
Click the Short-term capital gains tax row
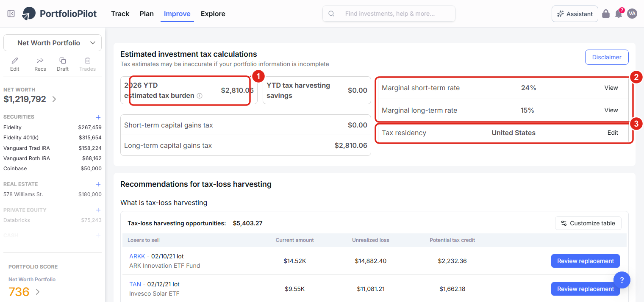click(x=246, y=125)
